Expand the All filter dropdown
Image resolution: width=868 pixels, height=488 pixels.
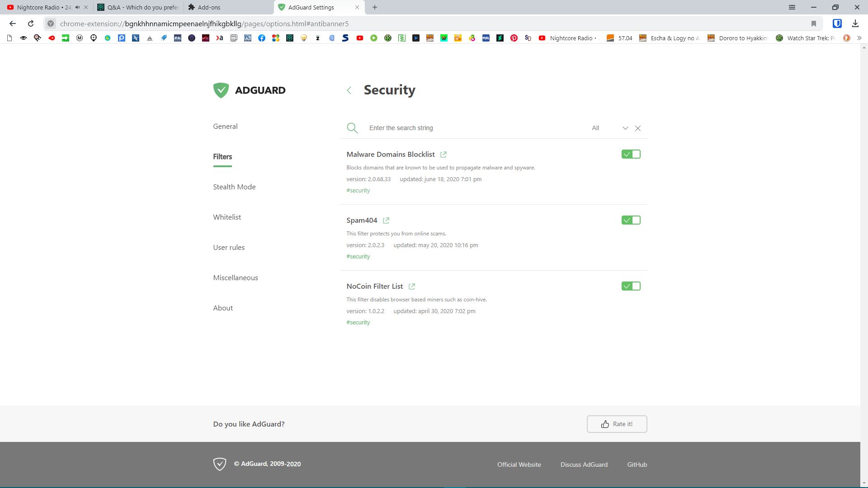pos(610,128)
